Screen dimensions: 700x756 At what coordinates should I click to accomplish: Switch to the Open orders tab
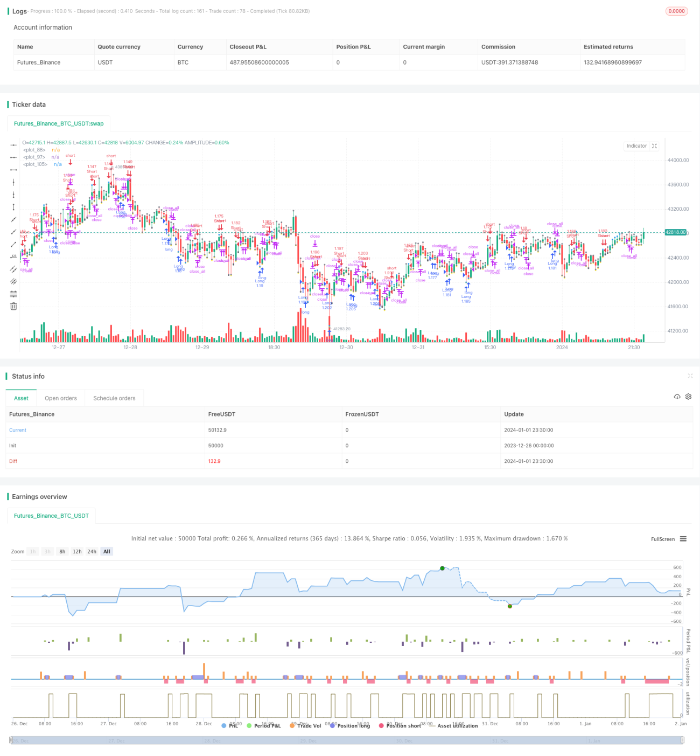(x=61, y=398)
